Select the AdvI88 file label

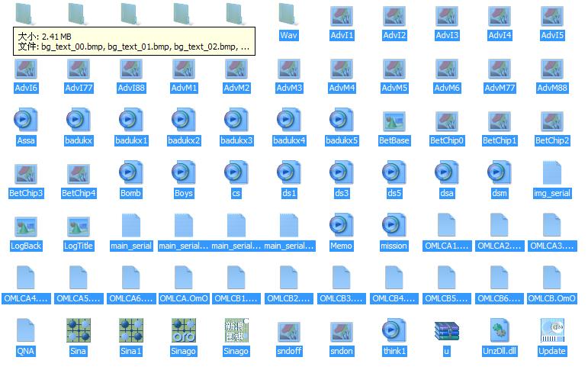point(131,88)
